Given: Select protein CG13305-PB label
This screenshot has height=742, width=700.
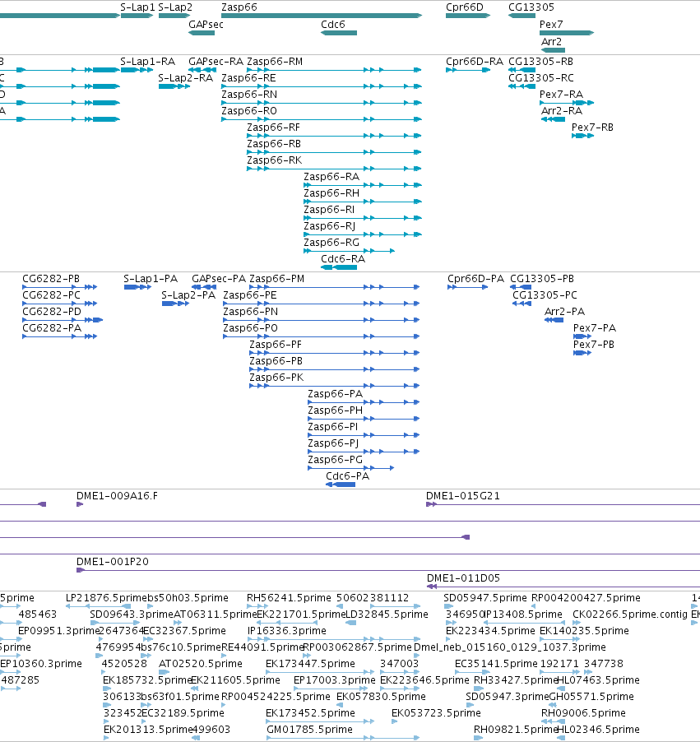Looking at the screenshot, I should click(542, 279).
